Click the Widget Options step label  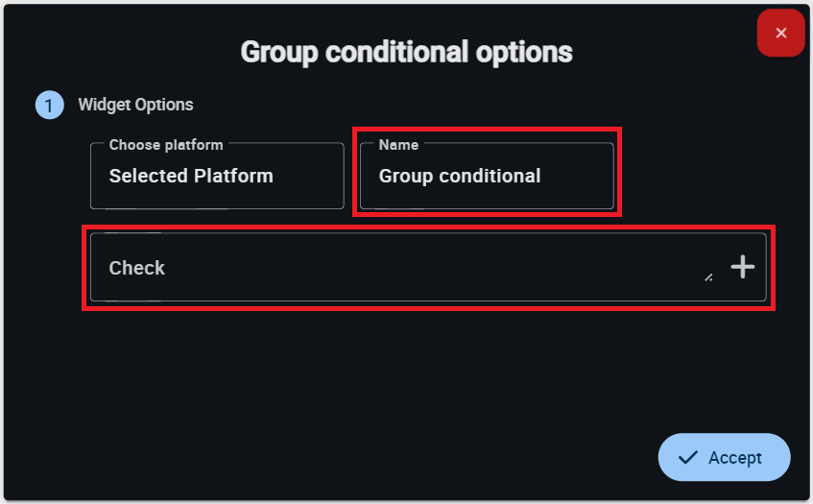coord(135,105)
